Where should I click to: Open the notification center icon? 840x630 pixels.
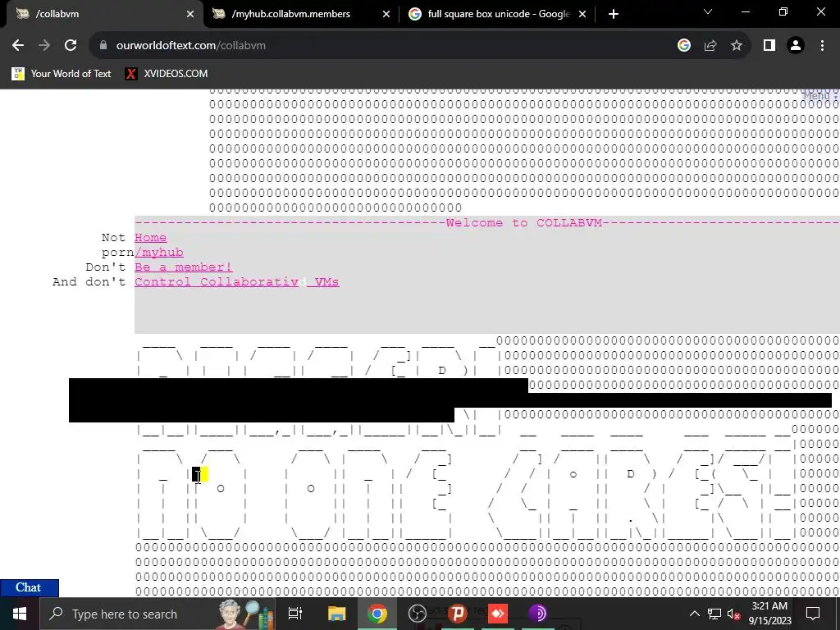[813, 614]
